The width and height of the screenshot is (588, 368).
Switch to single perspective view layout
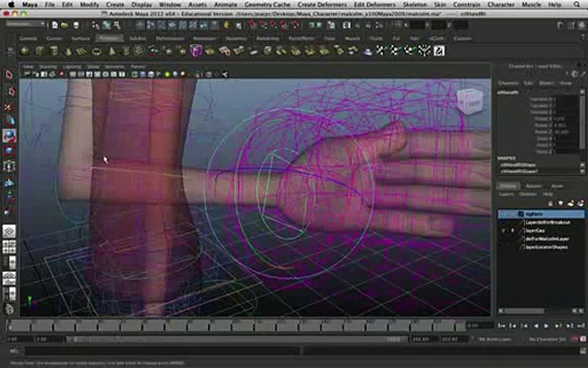[x=9, y=231]
